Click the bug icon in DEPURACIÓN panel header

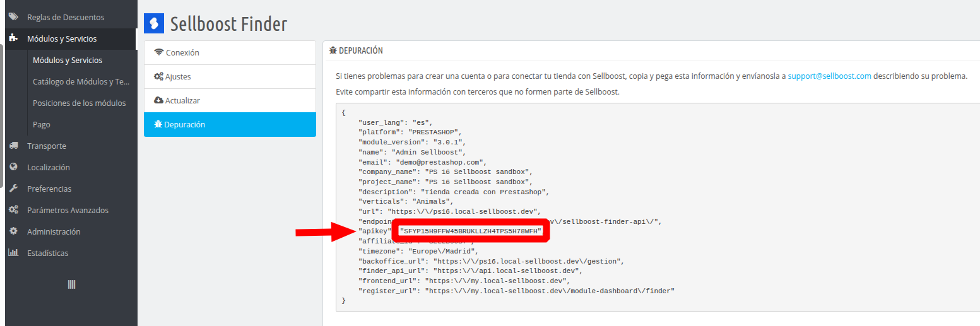pos(333,50)
